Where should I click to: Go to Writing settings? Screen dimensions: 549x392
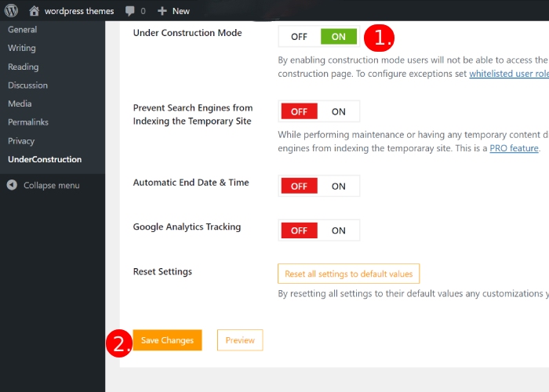[x=22, y=48]
